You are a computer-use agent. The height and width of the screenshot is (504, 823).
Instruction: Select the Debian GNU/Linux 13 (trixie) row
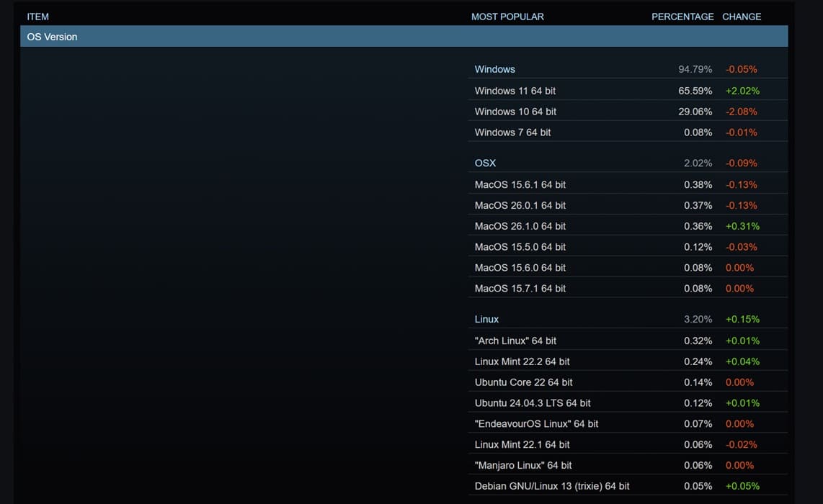pos(551,486)
